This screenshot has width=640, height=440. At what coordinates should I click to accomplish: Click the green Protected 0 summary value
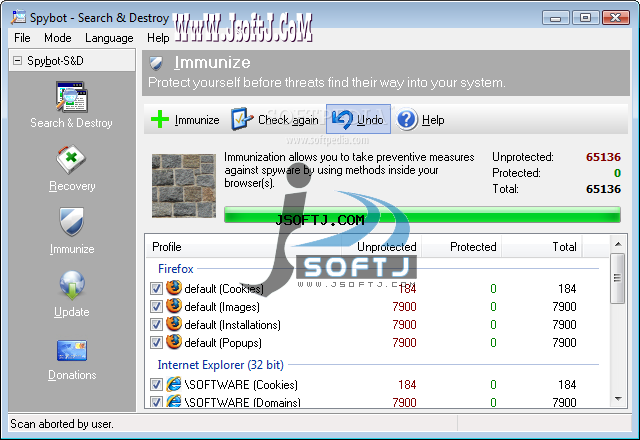(x=617, y=173)
